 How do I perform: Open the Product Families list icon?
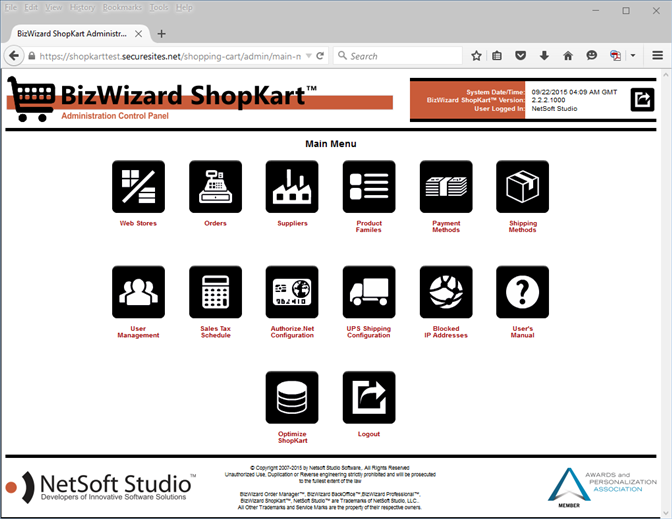(x=369, y=186)
